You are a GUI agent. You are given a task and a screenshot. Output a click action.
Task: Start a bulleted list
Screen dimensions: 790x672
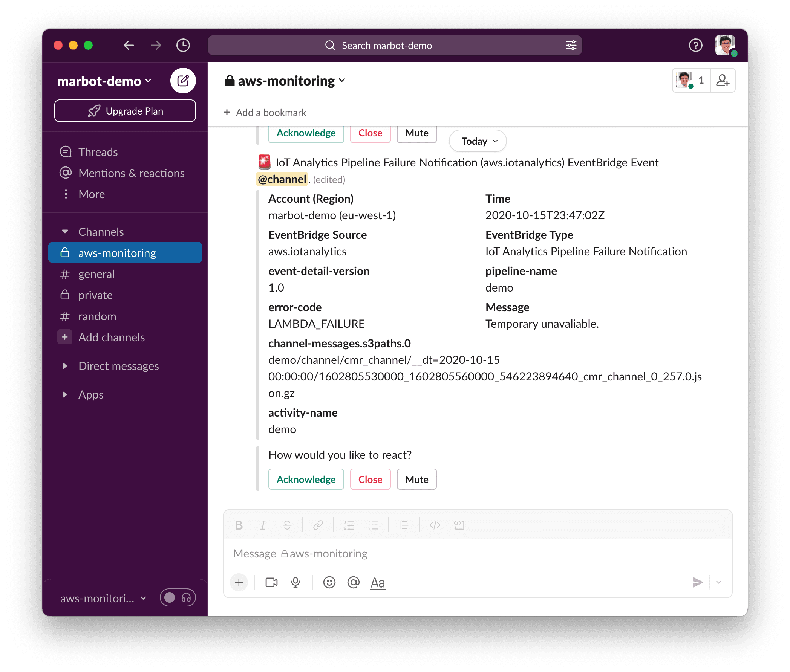(373, 525)
